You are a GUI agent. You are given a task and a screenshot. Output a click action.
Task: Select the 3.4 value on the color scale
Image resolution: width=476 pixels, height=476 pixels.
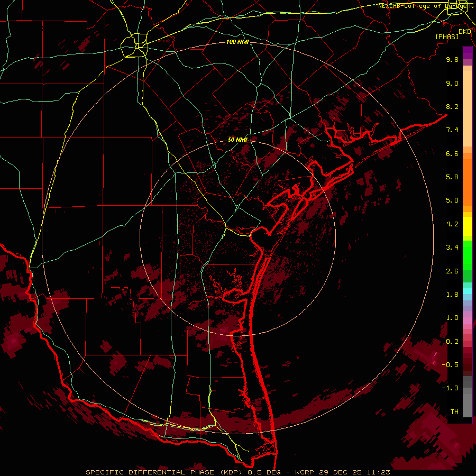[452, 248]
